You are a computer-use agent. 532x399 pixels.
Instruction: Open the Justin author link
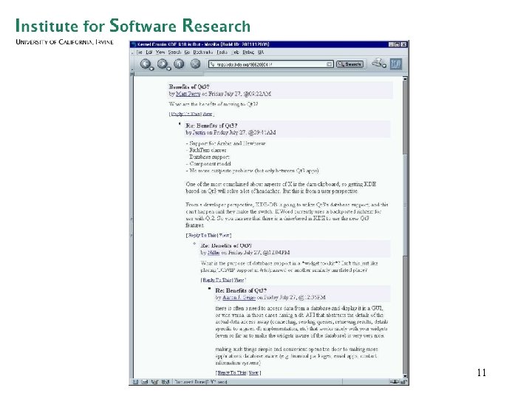click(x=199, y=132)
